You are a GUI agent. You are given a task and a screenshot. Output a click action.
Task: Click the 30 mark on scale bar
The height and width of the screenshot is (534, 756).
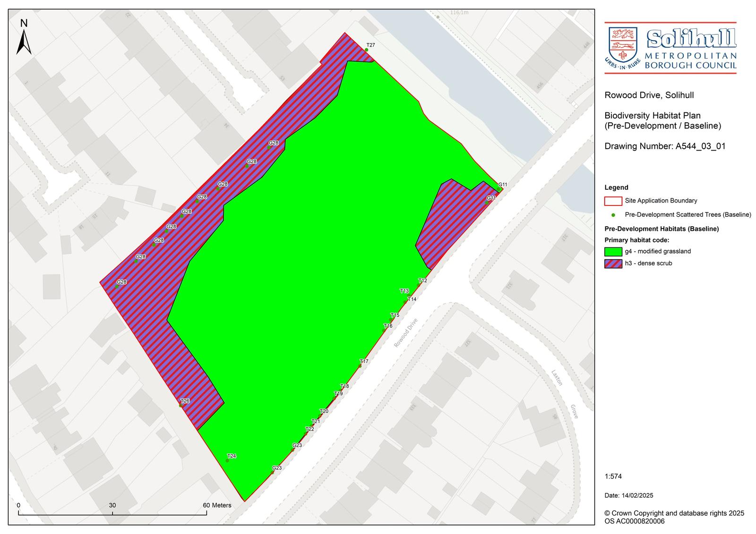pyautogui.click(x=112, y=505)
